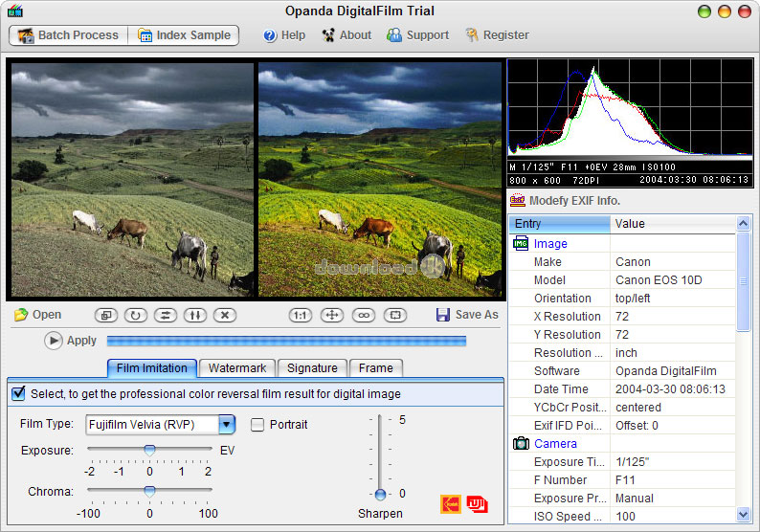
Task: Switch to the Frame tab
Action: (375, 368)
